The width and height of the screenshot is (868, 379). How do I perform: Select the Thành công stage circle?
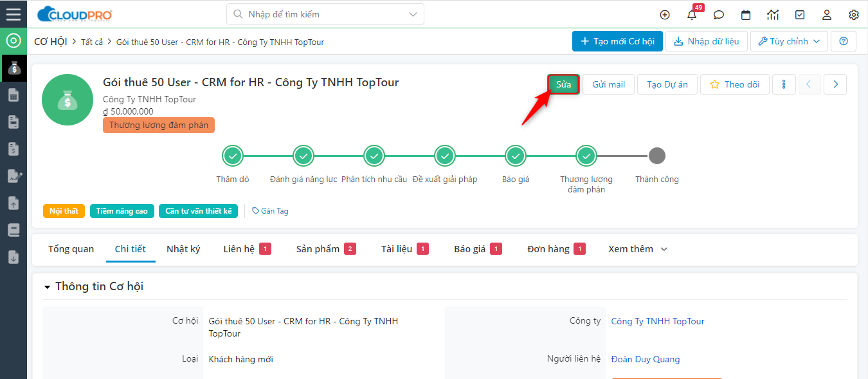(656, 156)
